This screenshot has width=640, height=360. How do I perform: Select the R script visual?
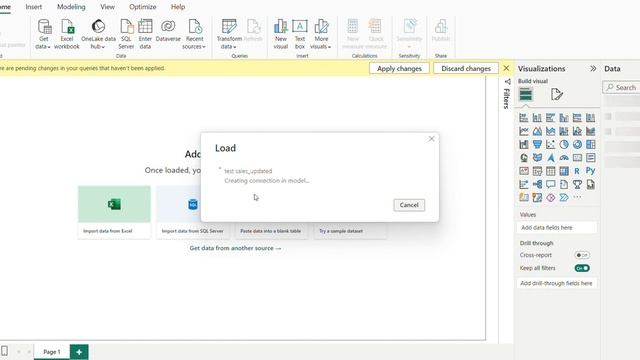pyautogui.click(x=577, y=171)
